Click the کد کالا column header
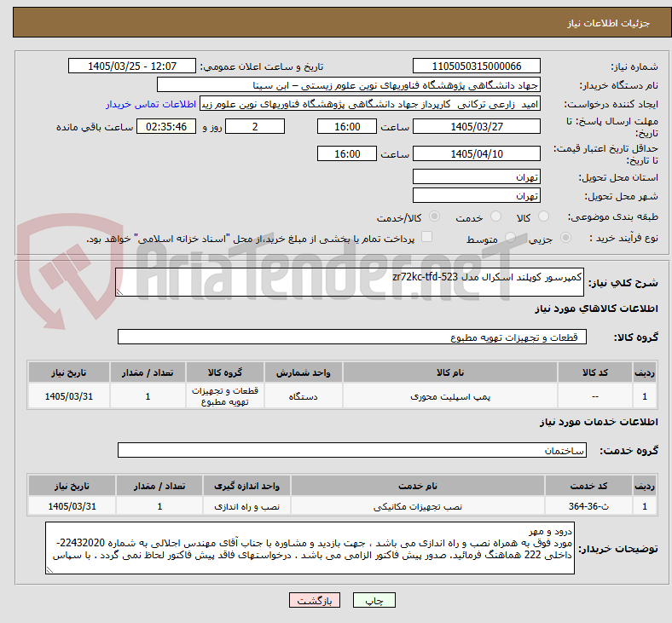Screen dimensions: 672x623 (595, 372)
